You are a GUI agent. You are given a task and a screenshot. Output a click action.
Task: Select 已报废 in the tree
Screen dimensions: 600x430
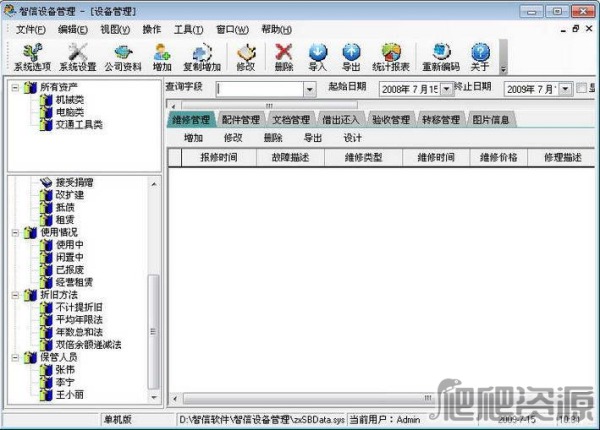tap(70, 270)
